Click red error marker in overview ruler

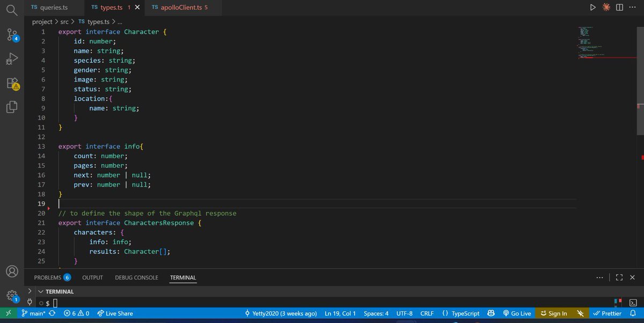point(642,157)
